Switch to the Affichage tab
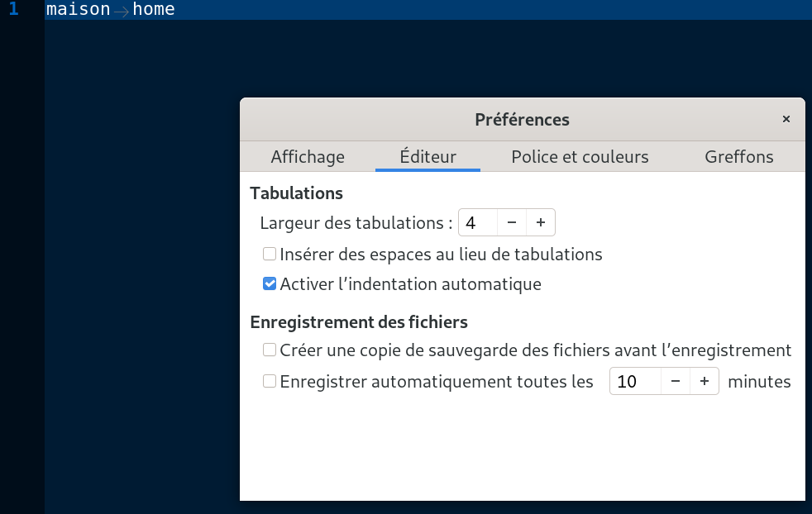The image size is (812, 514). pos(308,156)
